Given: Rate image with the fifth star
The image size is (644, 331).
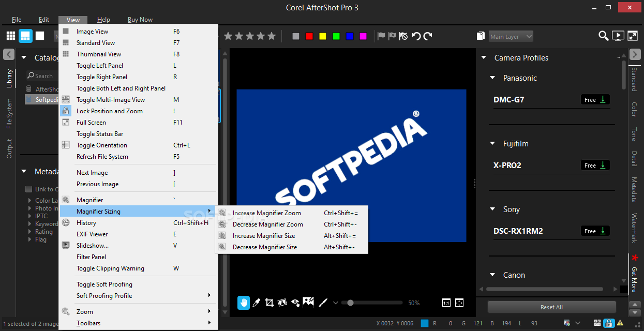Looking at the screenshot, I should tap(273, 36).
